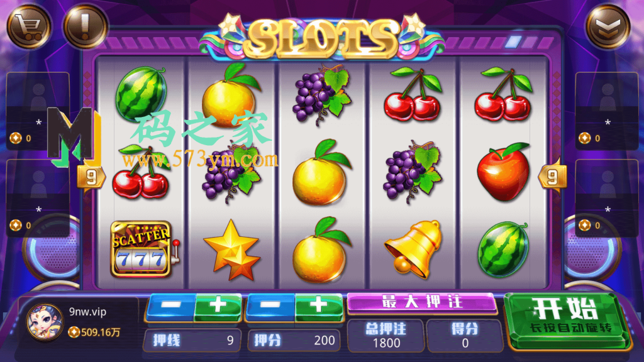Expand the double-chevron menu at top right

608,26
